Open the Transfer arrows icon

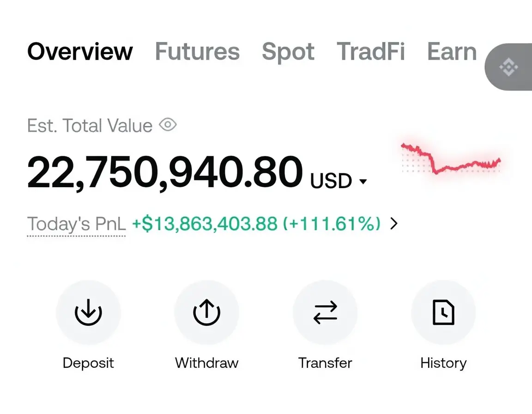click(325, 312)
